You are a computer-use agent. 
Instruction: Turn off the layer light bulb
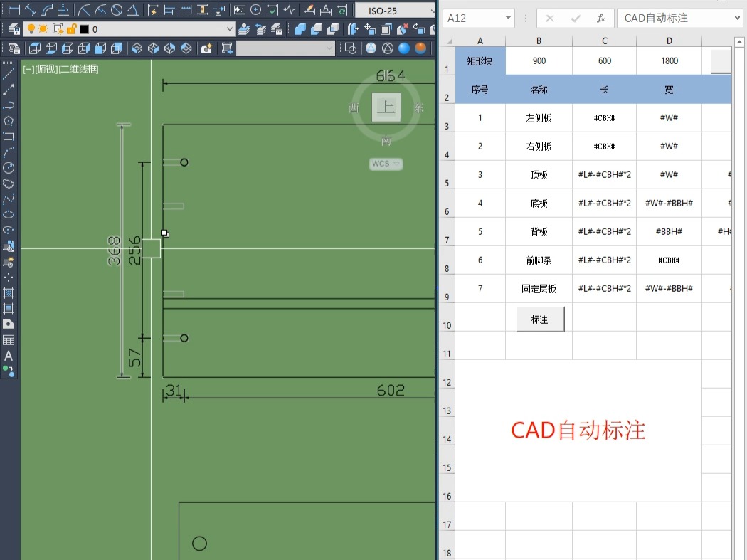click(x=31, y=30)
